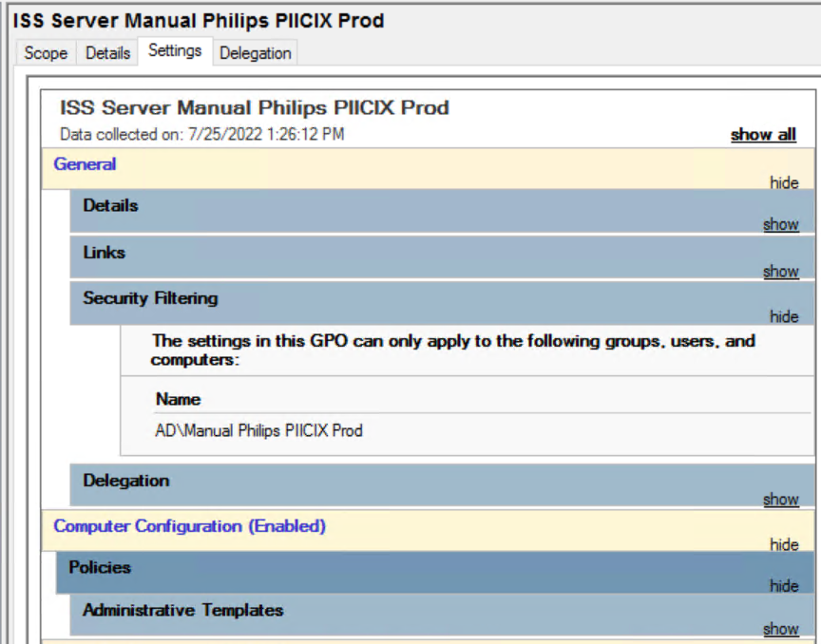Select the Settings tab
This screenshot has width=821, height=644.
(x=175, y=50)
